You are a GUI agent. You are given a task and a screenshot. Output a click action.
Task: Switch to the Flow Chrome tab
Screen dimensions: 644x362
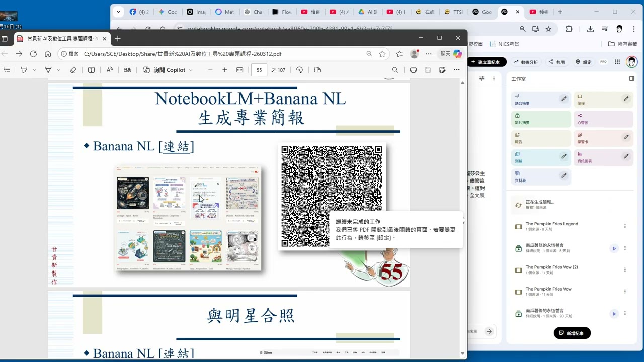pyautogui.click(x=282, y=12)
